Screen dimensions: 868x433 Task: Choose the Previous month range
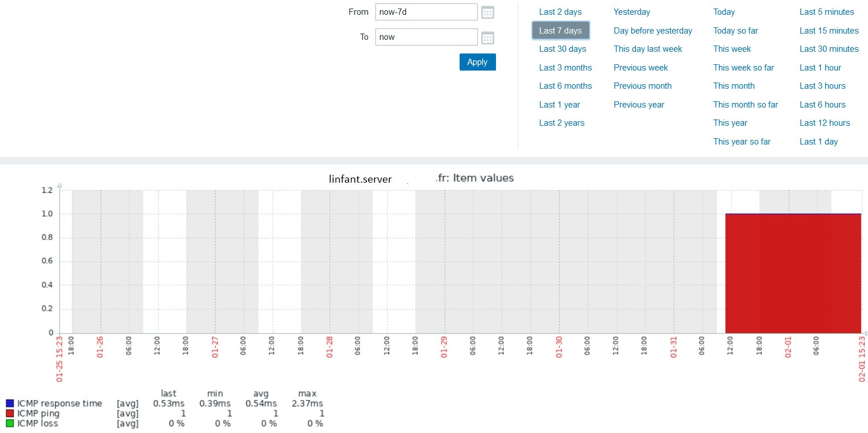642,86
